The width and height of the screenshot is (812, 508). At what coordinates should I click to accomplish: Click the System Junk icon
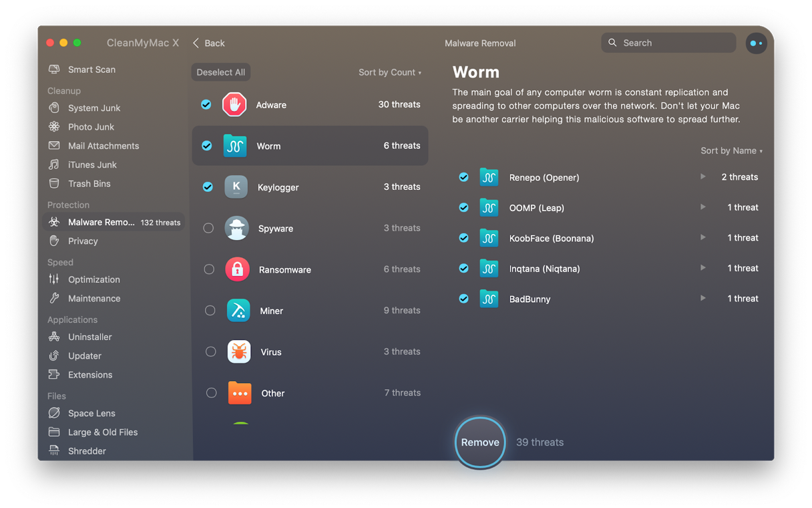(54, 108)
